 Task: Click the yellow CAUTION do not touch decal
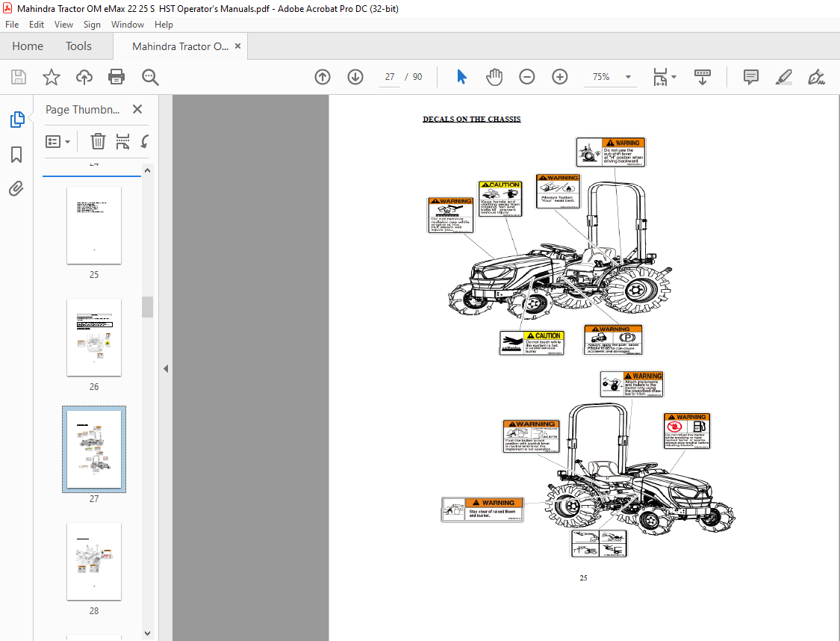coord(532,343)
